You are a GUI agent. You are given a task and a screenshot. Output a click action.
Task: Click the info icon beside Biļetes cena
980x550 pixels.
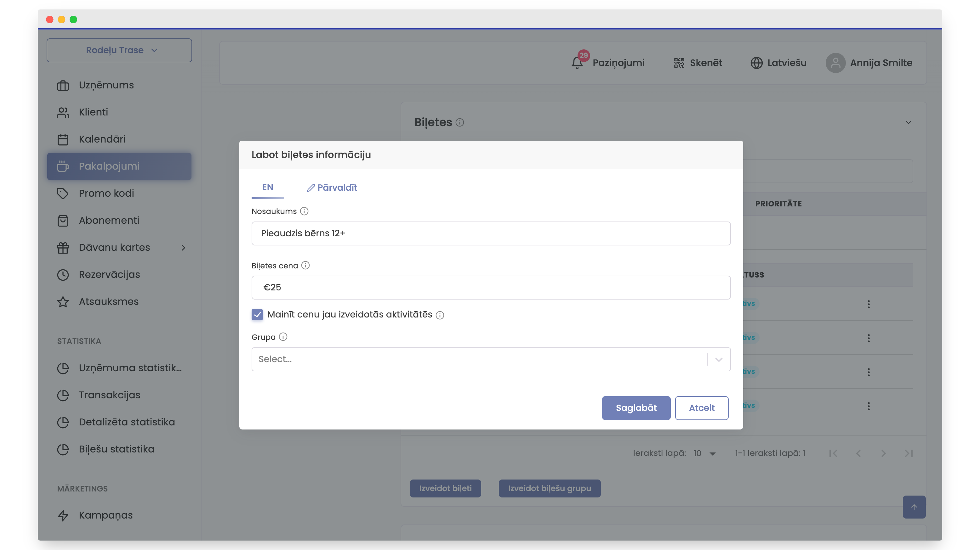[x=305, y=265]
